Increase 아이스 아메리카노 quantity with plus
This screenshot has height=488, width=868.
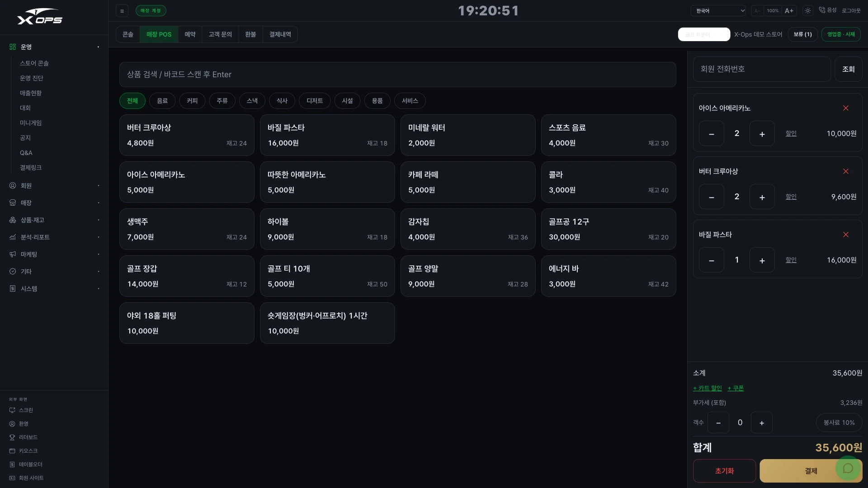pos(762,134)
